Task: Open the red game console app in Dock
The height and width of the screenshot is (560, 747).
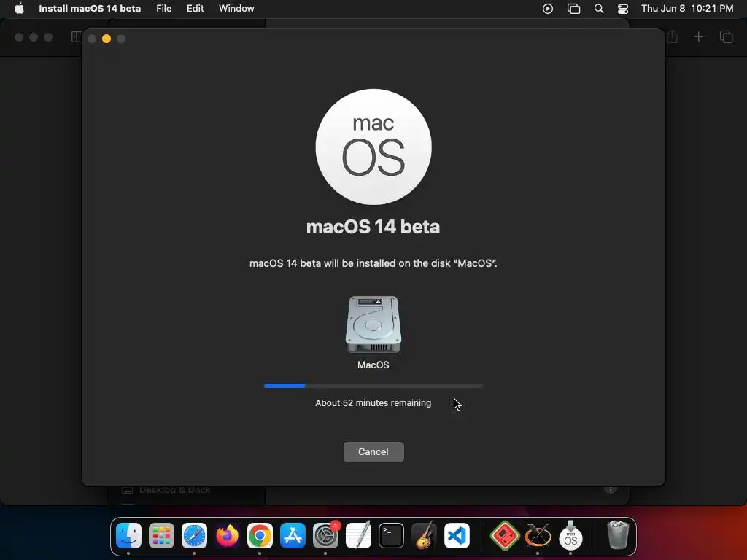Action: coord(505,536)
